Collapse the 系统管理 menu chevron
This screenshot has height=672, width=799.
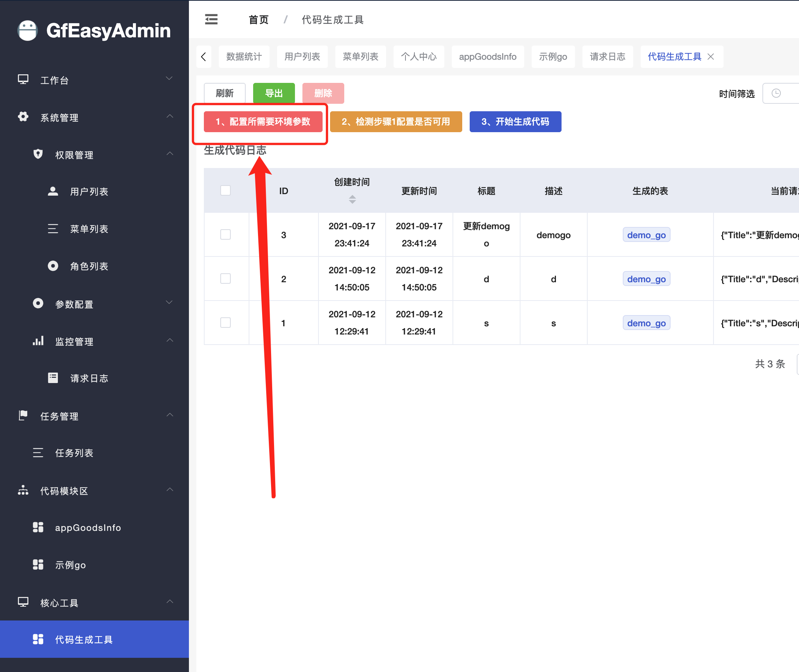point(170,116)
